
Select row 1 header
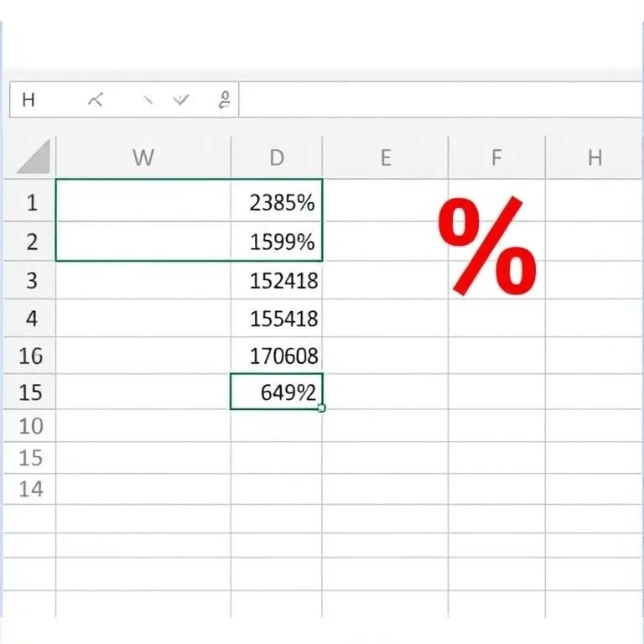32,202
